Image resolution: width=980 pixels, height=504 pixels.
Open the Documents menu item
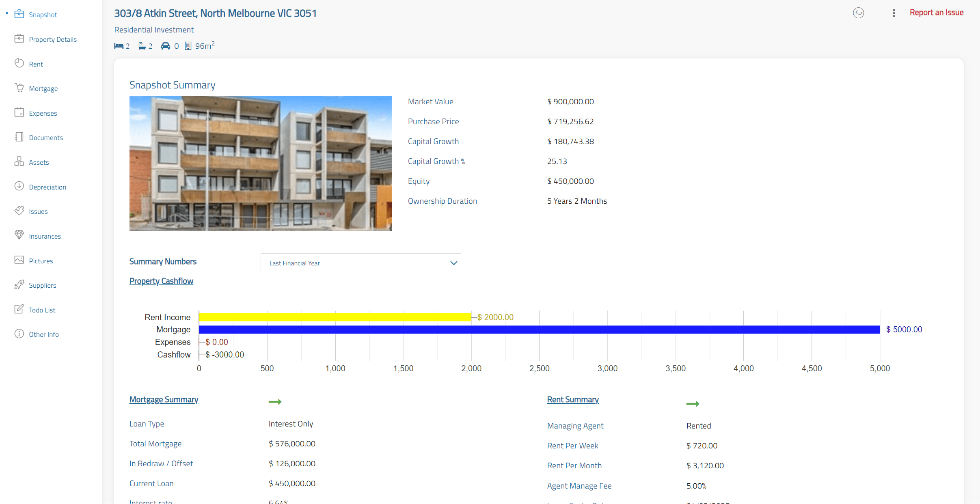pyautogui.click(x=46, y=138)
